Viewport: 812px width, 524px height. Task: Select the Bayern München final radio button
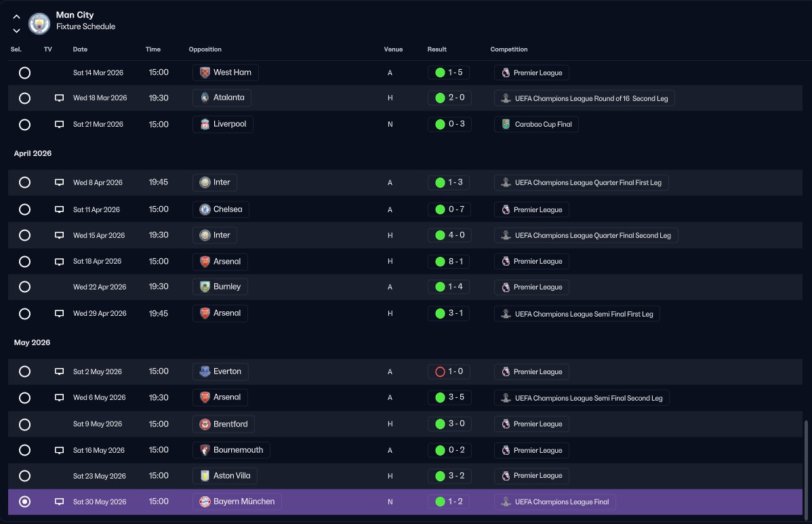point(24,502)
